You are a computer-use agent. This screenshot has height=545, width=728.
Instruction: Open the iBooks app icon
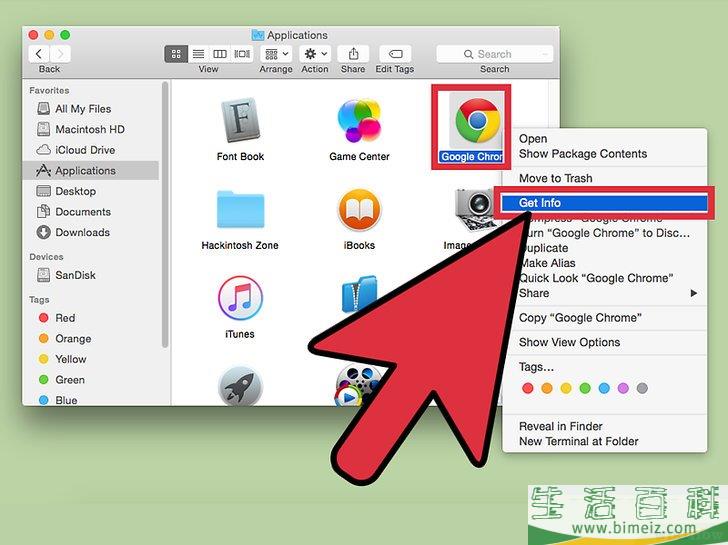pos(359,210)
